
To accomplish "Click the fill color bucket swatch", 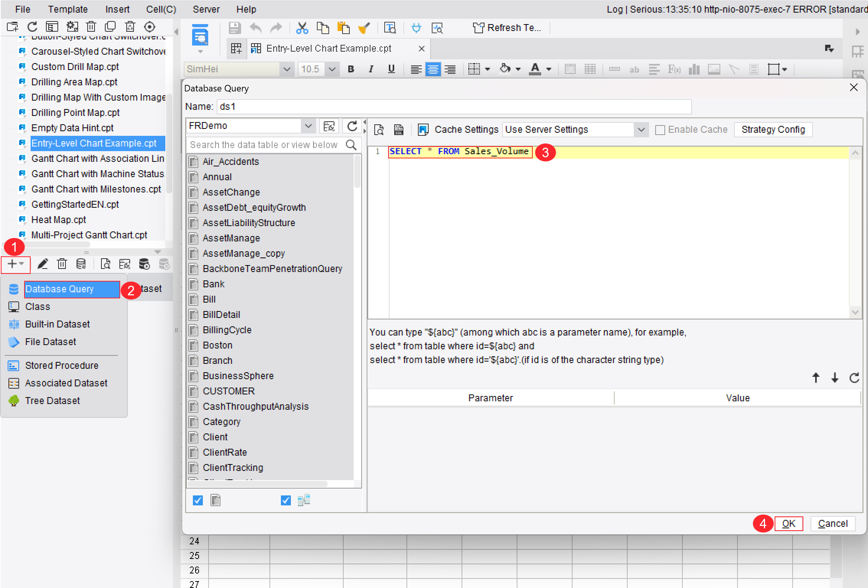I will (x=505, y=69).
